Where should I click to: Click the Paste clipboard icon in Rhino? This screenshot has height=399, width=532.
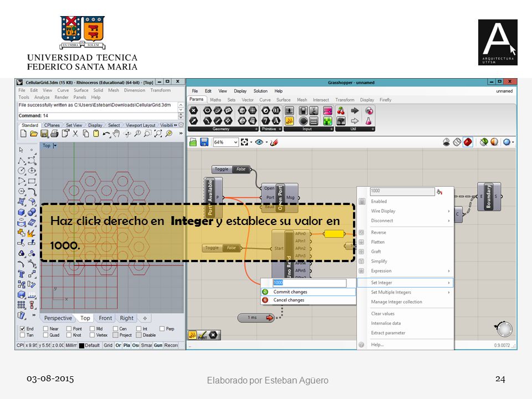pyautogui.click(x=96, y=134)
